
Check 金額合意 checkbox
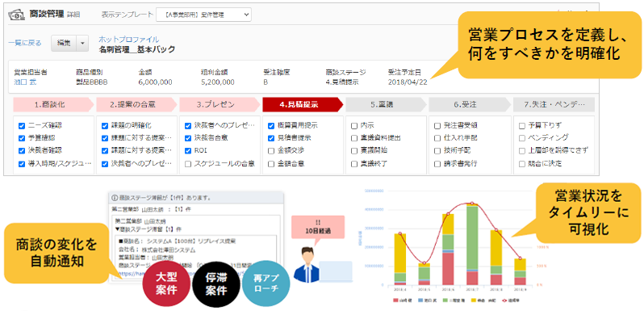271,163
